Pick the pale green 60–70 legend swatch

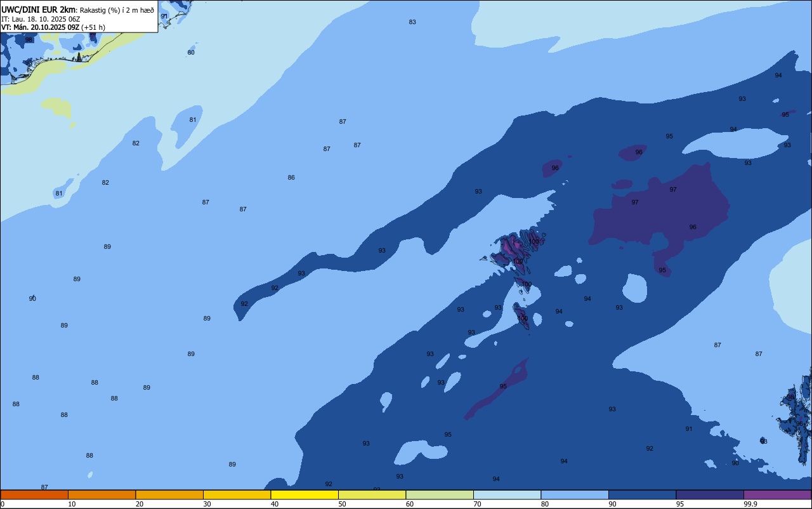click(x=440, y=494)
